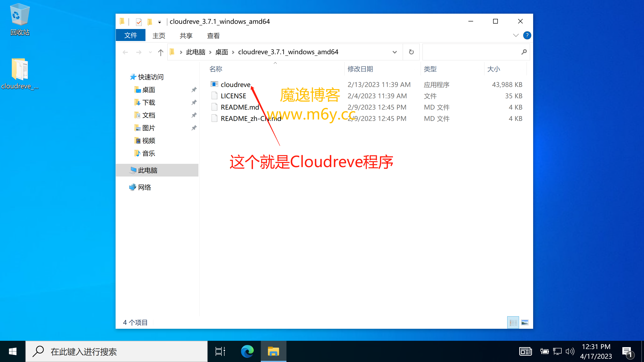Open Explorer help via question mark icon
644x362 pixels.
[x=527, y=35]
